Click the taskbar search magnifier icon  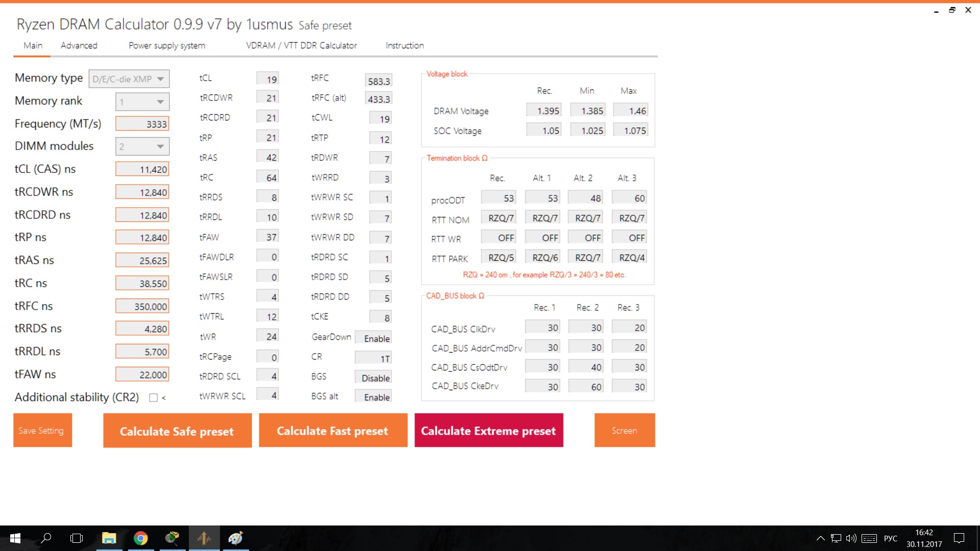click(46, 538)
